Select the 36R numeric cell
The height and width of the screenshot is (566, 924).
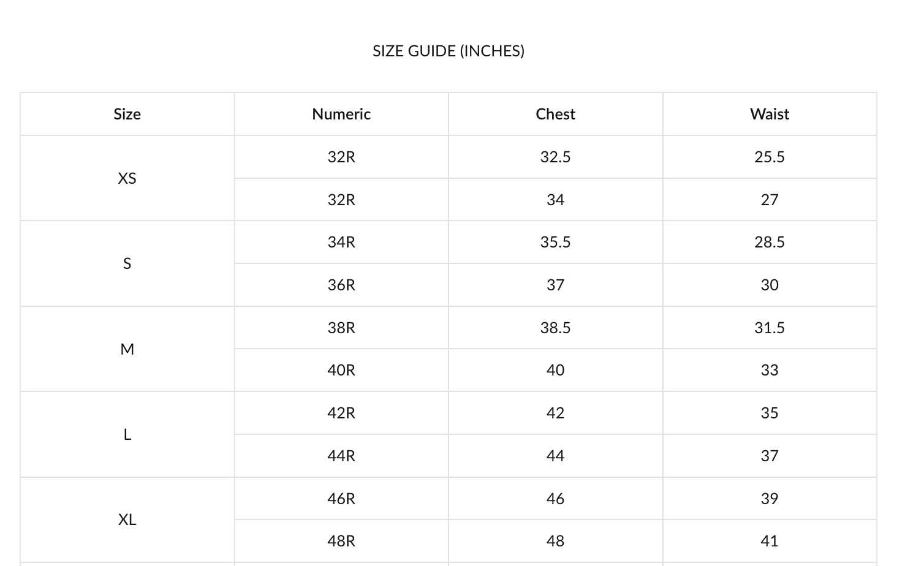tap(341, 285)
